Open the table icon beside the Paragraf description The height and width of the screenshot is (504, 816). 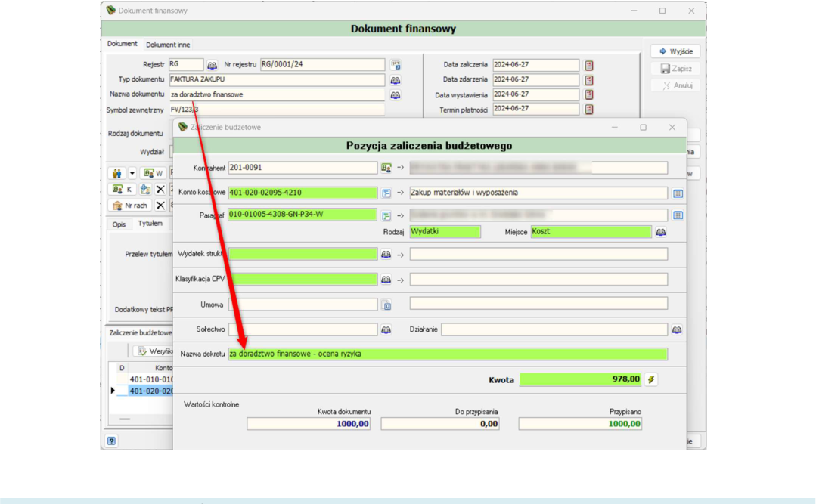678,215
